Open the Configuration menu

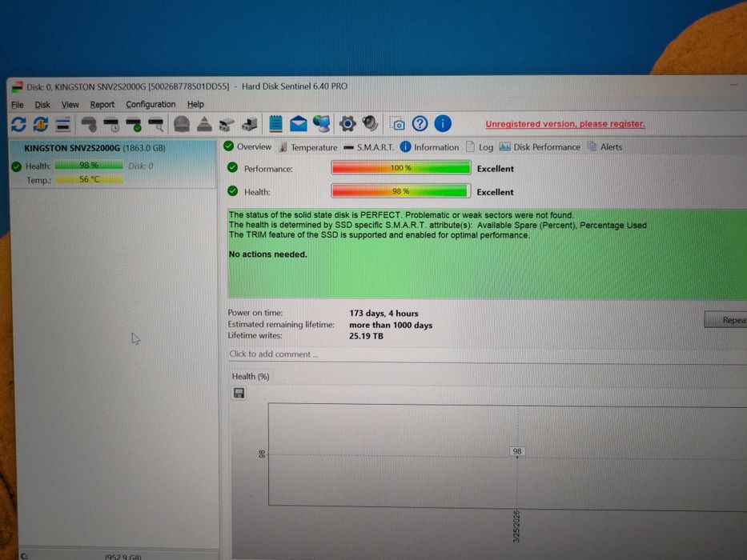point(151,104)
